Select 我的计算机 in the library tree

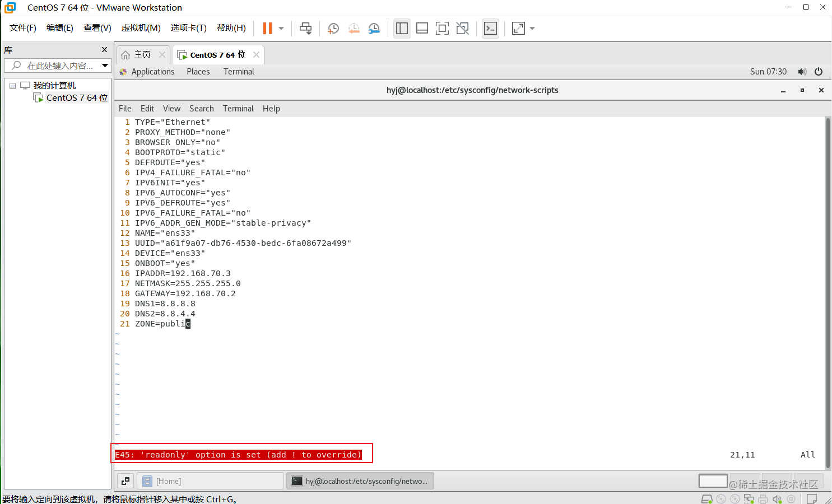click(54, 86)
